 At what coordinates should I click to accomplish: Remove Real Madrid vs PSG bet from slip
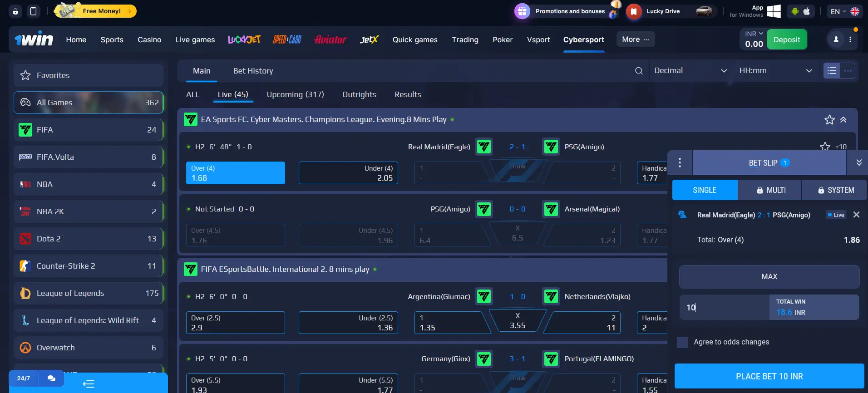coord(856,215)
